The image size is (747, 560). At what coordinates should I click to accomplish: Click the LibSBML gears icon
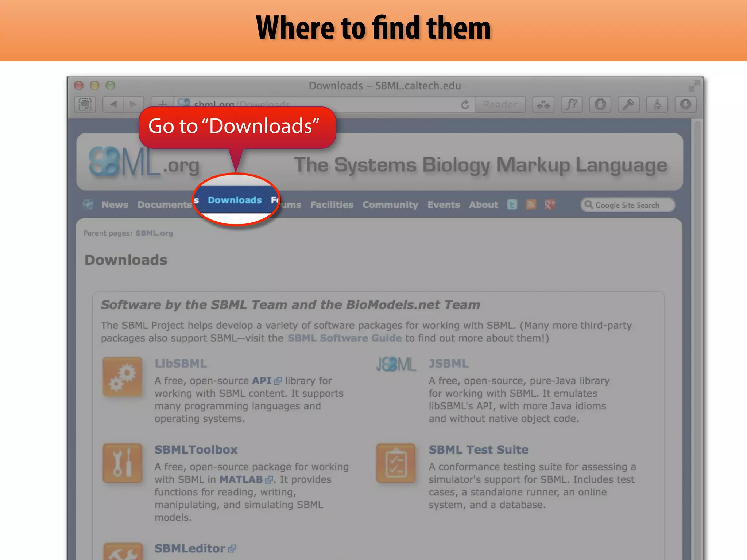pos(122,377)
